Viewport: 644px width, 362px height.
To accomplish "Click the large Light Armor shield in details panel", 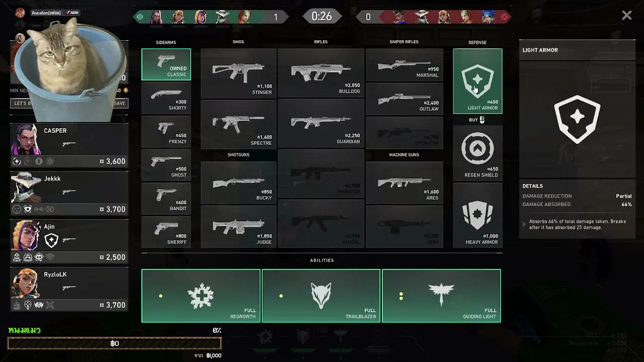I will 577,119.
